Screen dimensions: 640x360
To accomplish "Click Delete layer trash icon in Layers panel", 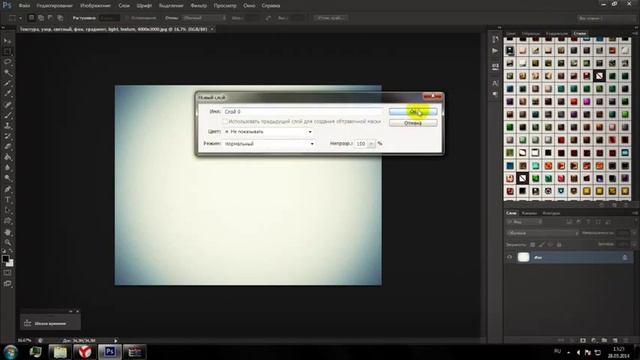I will (x=626, y=340).
